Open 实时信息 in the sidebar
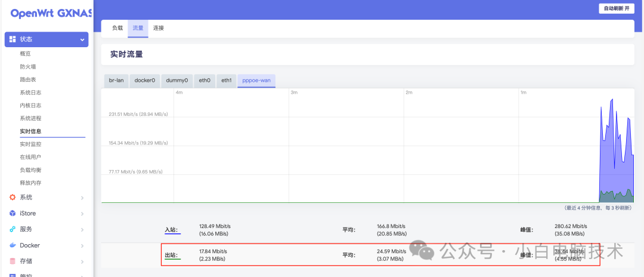This screenshot has width=644, height=277. point(30,131)
